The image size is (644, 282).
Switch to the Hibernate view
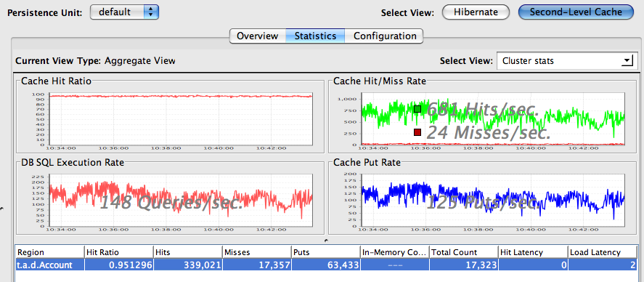tap(476, 12)
